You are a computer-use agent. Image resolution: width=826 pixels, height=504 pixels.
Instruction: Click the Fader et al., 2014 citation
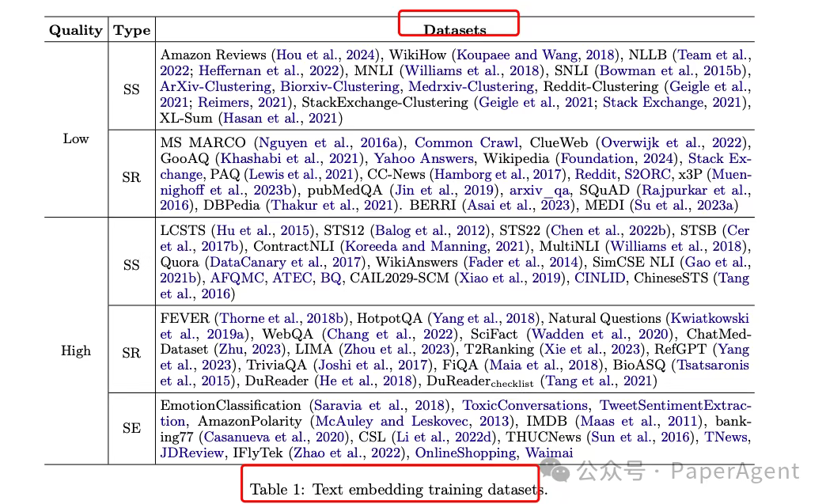524,262
